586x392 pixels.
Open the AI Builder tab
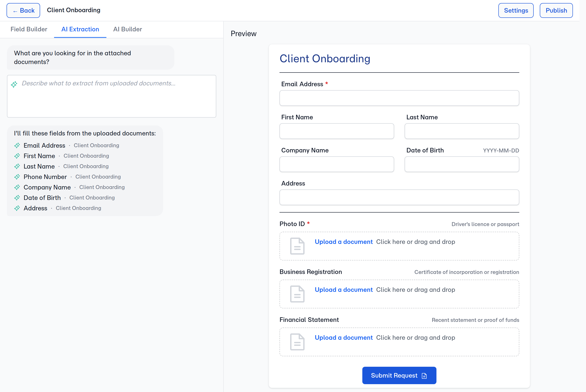point(128,29)
